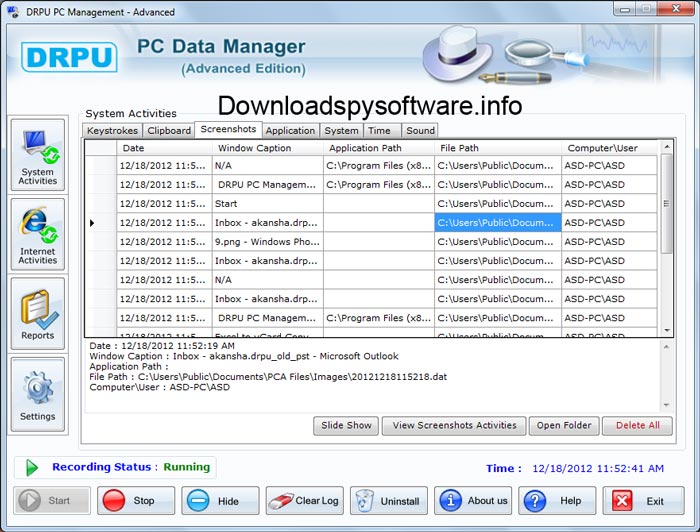This screenshot has width=700, height=532.
Task: Close the window with title bar X
Action: coord(675,9)
